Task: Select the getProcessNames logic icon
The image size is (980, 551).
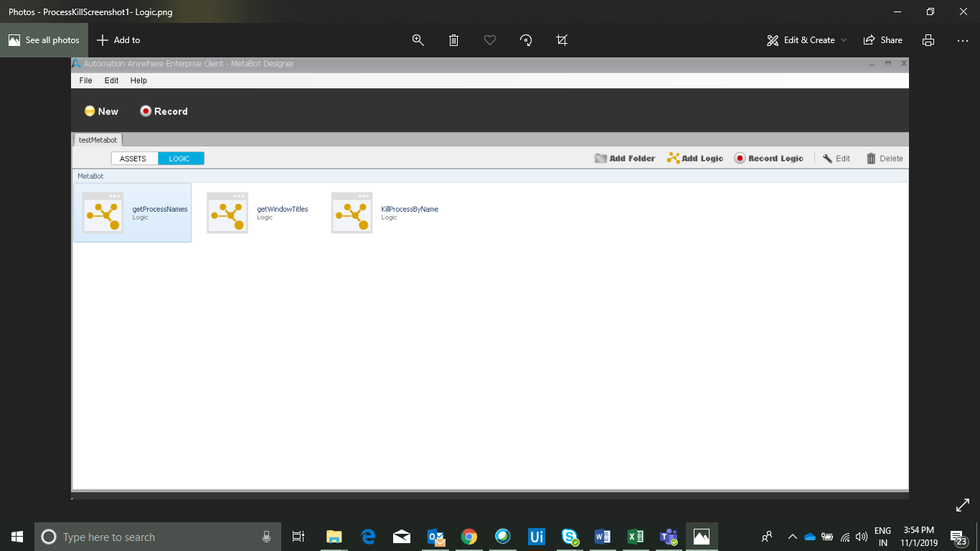Action: pos(103,212)
